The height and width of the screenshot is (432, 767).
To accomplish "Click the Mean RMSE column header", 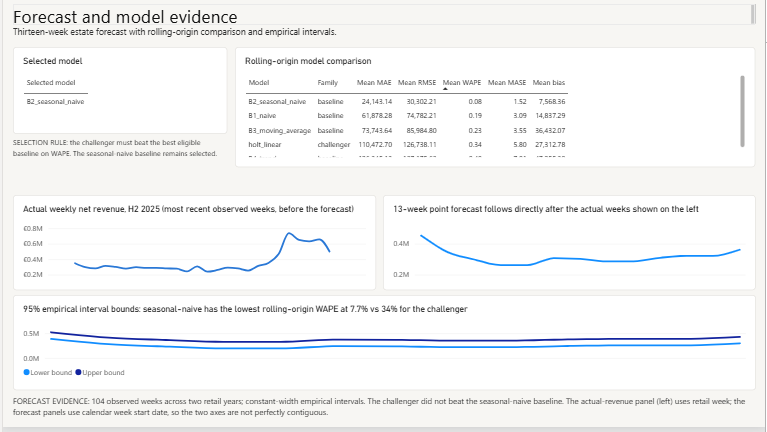I will pos(417,83).
